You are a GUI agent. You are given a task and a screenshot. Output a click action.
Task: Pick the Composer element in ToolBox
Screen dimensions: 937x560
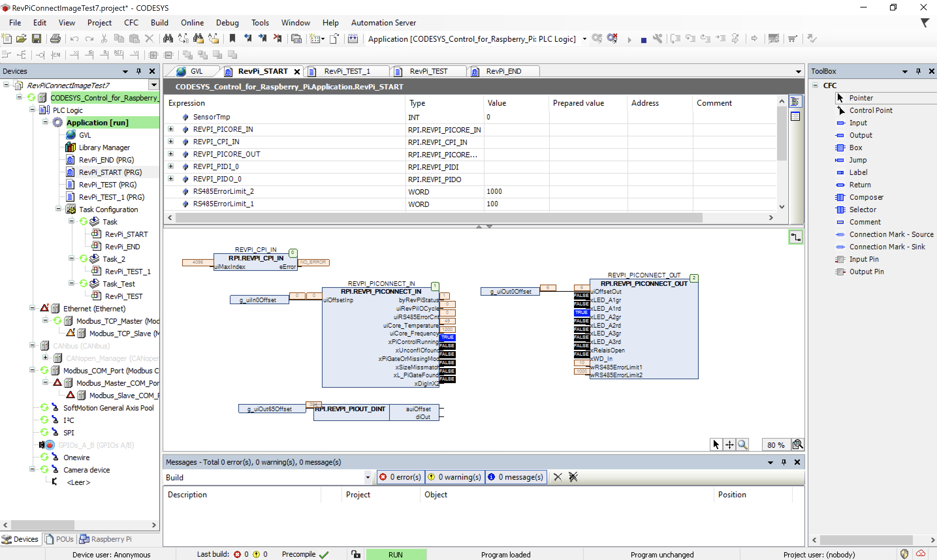[866, 197]
